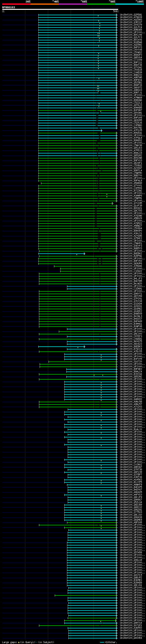Select the UniRef100_Q4S7L5 label
The width and height of the screenshot is (146, 644).
coord(131,575)
